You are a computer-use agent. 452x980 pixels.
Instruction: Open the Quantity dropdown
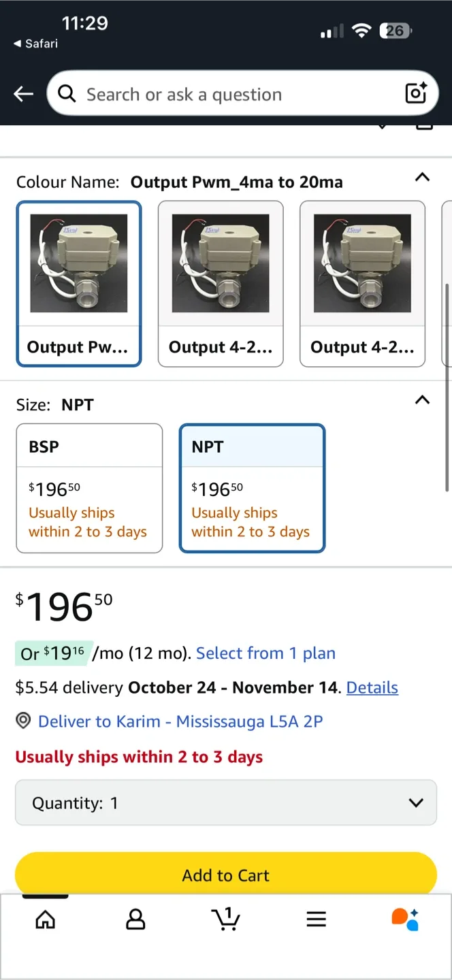tap(226, 803)
